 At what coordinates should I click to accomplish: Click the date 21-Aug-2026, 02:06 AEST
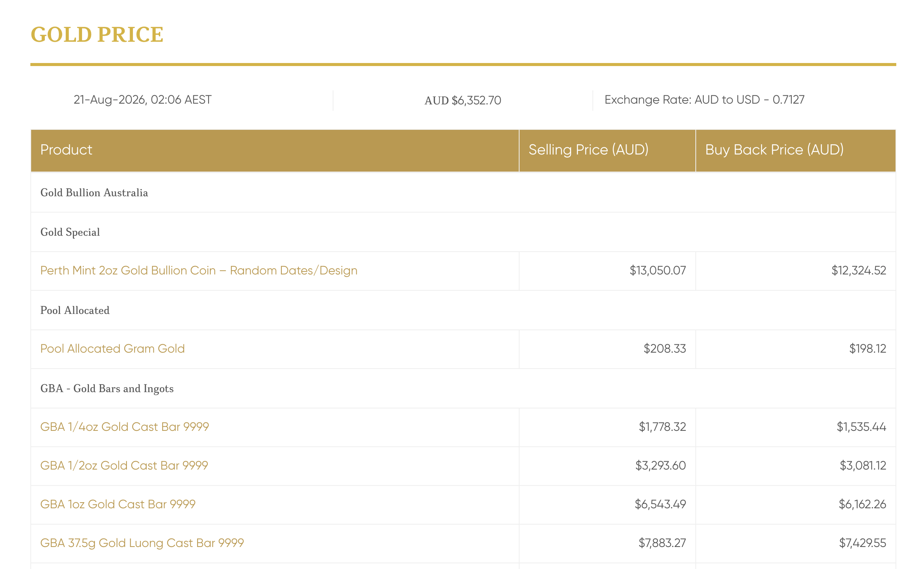coord(142,100)
